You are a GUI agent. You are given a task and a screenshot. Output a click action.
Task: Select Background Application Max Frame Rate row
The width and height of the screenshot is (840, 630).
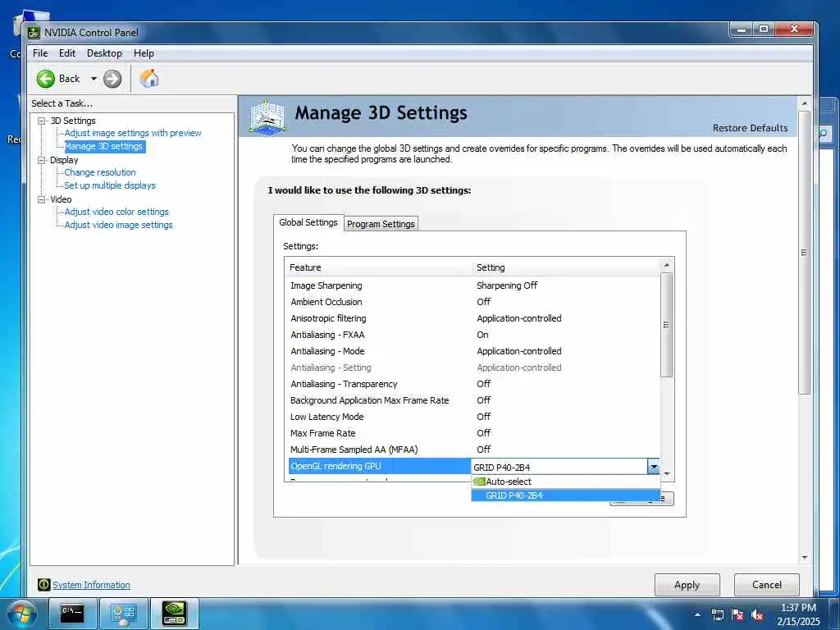tap(473, 400)
